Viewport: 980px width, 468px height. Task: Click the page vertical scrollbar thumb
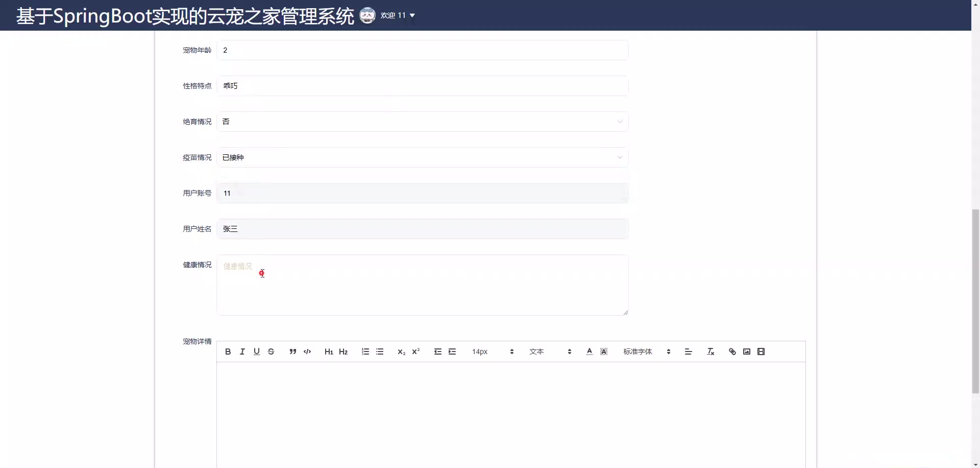click(975, 301)
